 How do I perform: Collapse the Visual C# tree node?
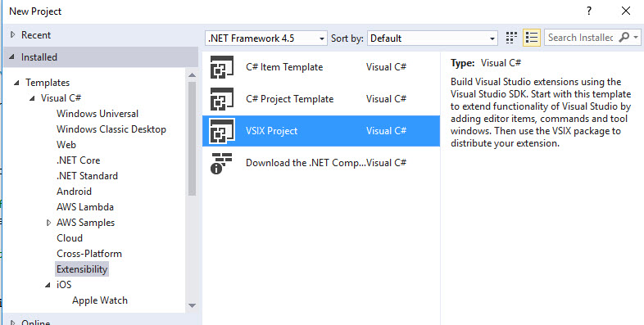pos(32,98)
